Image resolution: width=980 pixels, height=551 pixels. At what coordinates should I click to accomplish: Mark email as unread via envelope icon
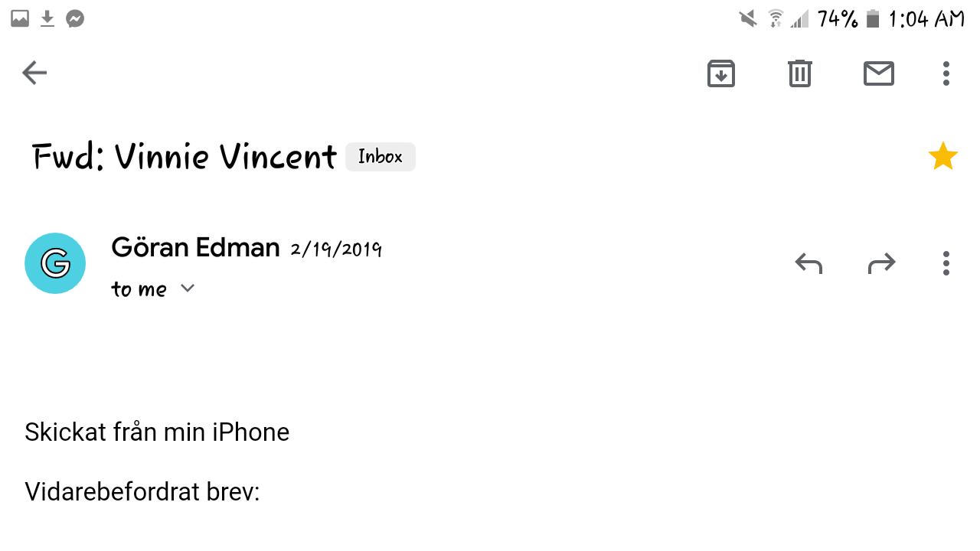(878, 73)
